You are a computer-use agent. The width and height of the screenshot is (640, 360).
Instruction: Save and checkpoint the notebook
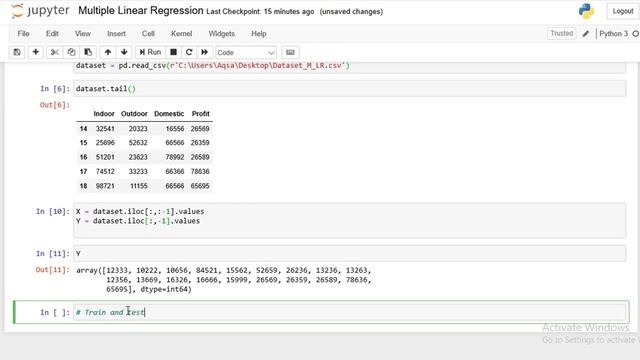pos(17,52)
